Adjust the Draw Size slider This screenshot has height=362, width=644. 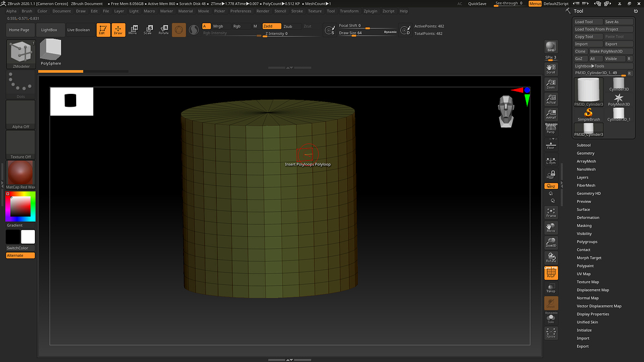tap(368, 33)
